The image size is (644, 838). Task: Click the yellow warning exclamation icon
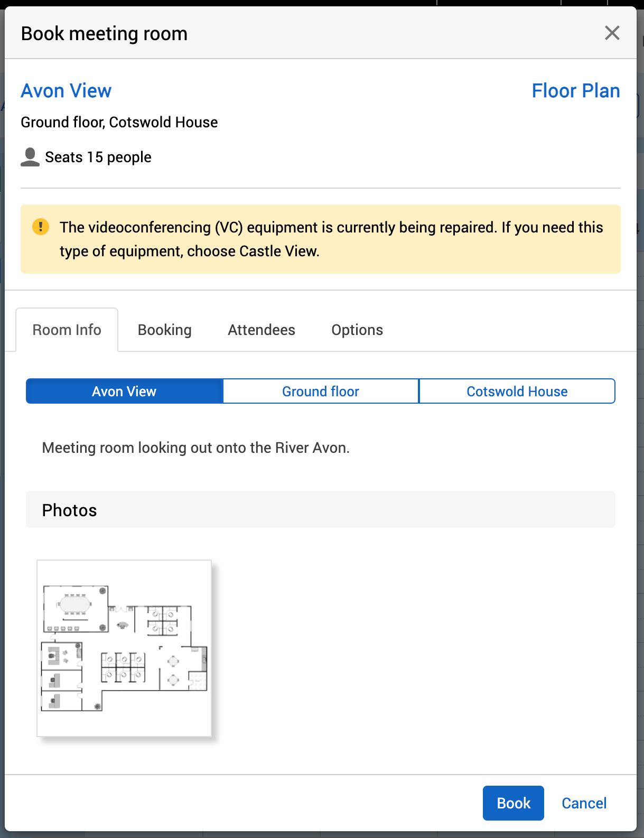pyautogui.click(x=41, y=227)
